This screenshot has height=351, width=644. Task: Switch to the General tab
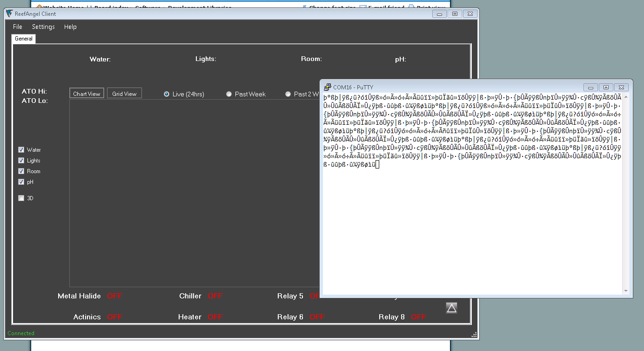24,39
